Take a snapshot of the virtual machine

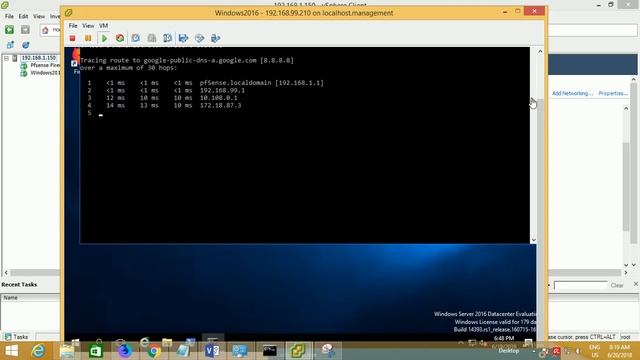tap(136, 38)
